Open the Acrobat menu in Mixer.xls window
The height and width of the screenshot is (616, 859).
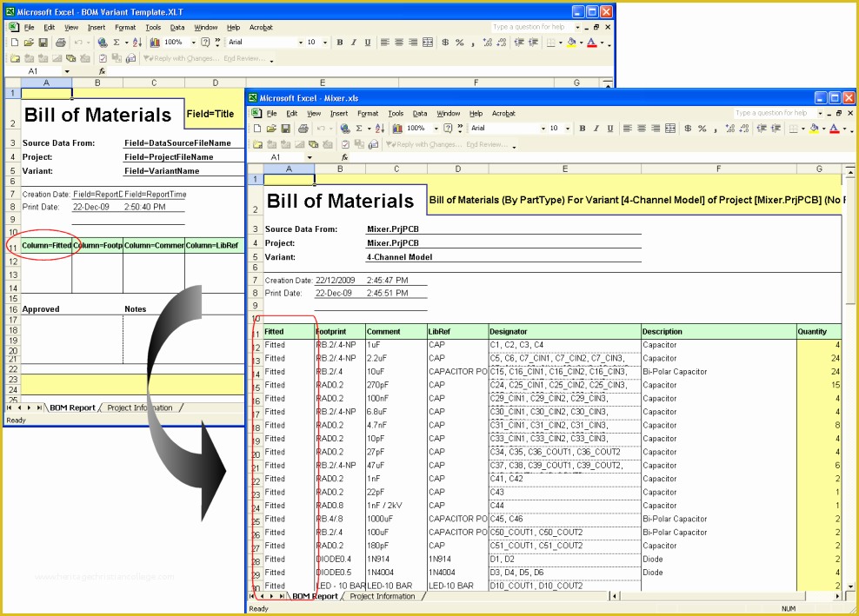(x=503, y=114)
